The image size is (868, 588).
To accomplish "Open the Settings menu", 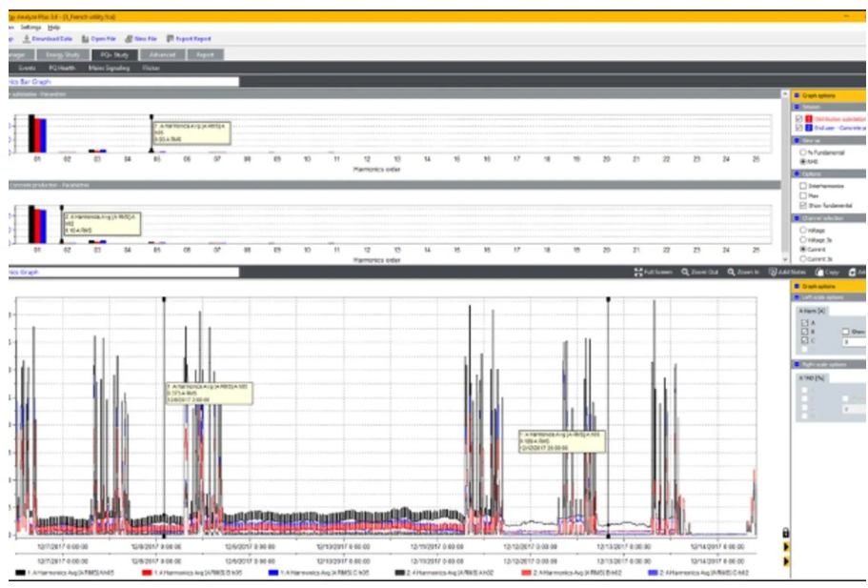I will click(x=31, y=27).
